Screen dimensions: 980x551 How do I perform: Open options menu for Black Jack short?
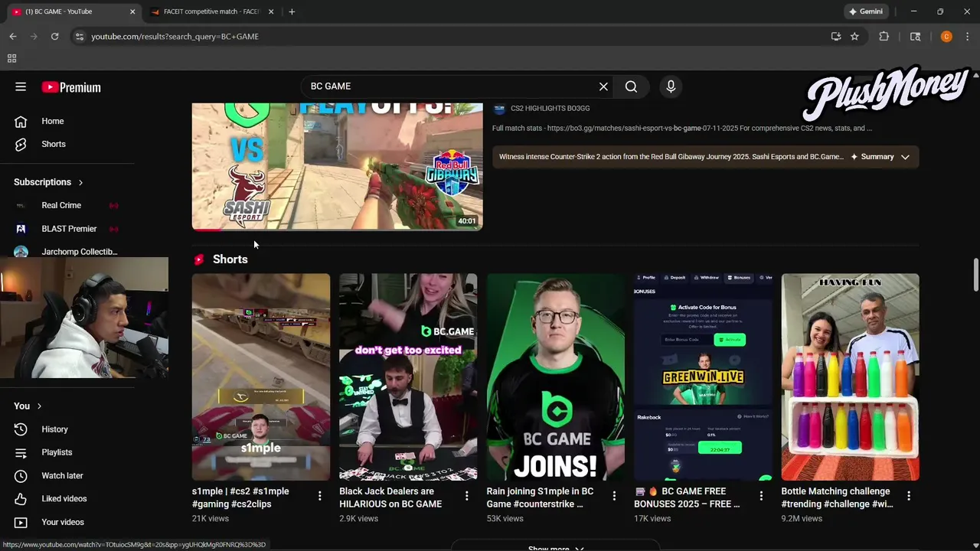click(x=466, y=496)
